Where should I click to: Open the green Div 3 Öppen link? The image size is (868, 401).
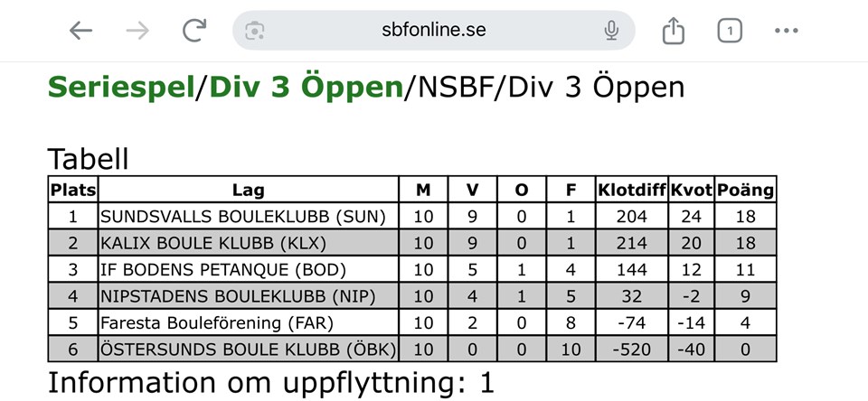click(x=307, y=88)
